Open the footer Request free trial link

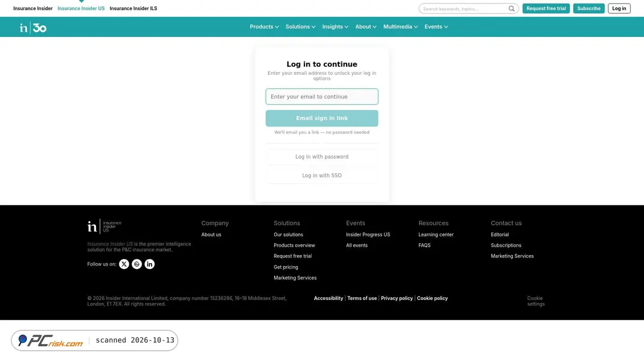tap(292, 256)
